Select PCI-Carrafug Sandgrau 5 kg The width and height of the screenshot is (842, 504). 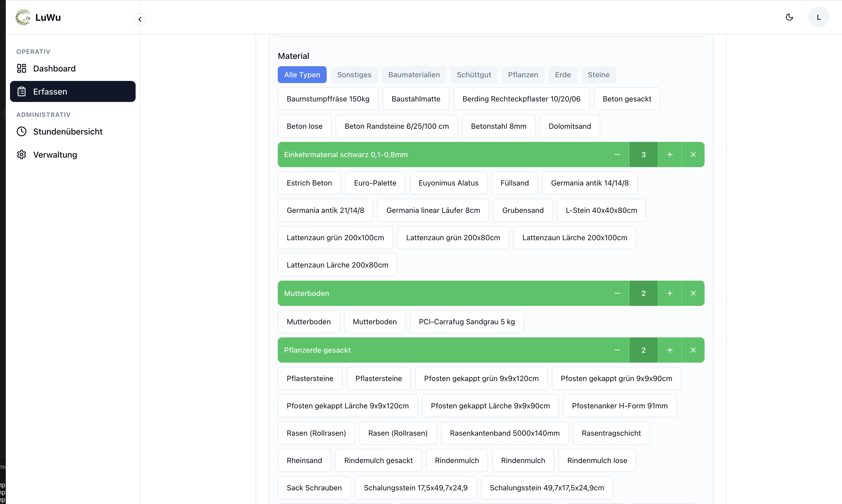[x=467, y=322]
